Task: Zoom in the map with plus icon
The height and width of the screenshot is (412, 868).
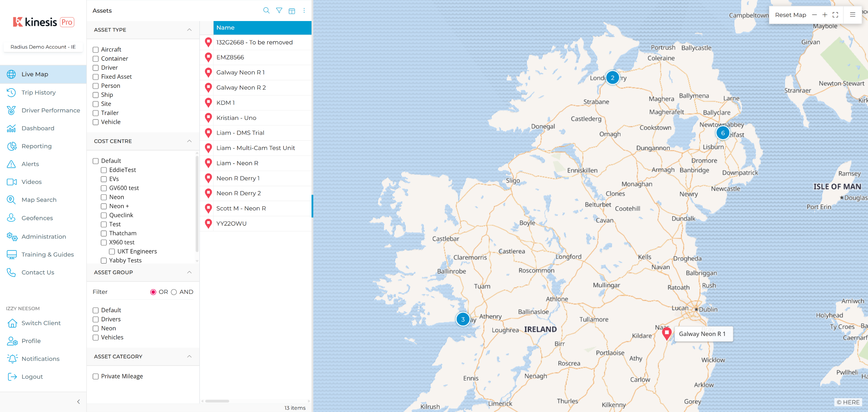Action: coord(825,15)
